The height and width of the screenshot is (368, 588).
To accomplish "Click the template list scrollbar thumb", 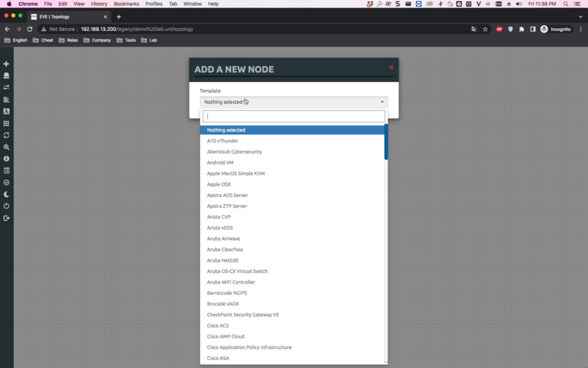I will click(x=386, y=142).
